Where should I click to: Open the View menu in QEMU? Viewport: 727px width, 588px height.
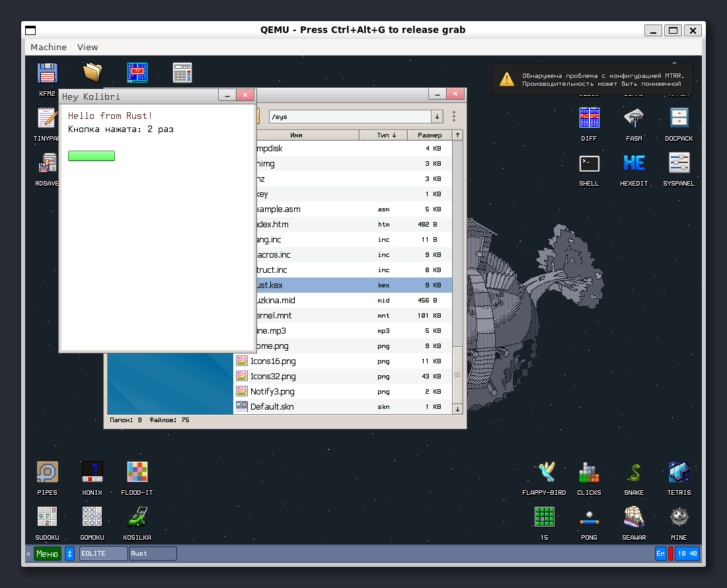pos(87,47)
